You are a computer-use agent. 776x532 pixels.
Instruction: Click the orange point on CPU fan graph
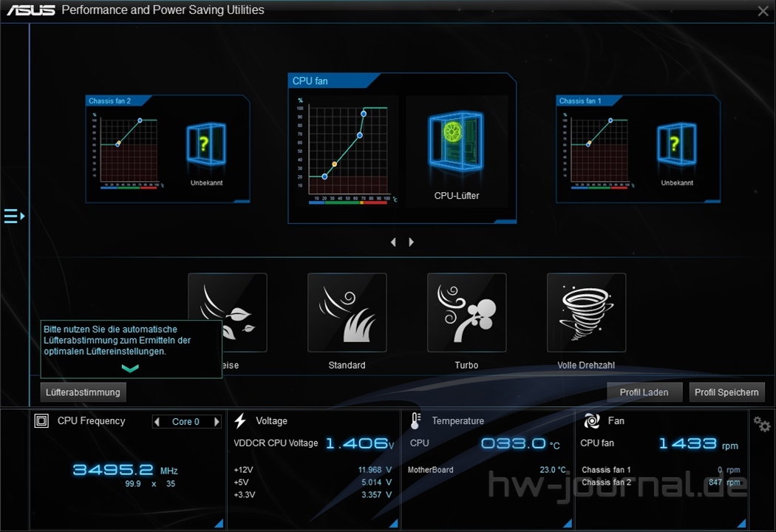pos(335,164)
